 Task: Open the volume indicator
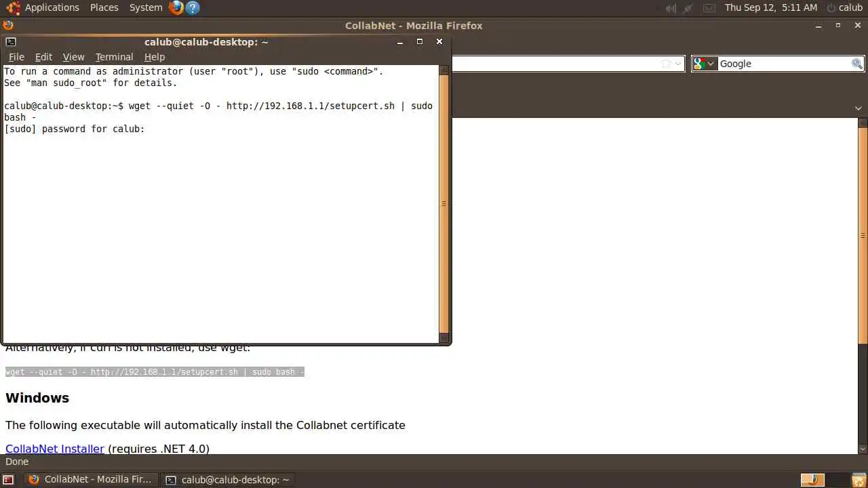click(671, 8)
